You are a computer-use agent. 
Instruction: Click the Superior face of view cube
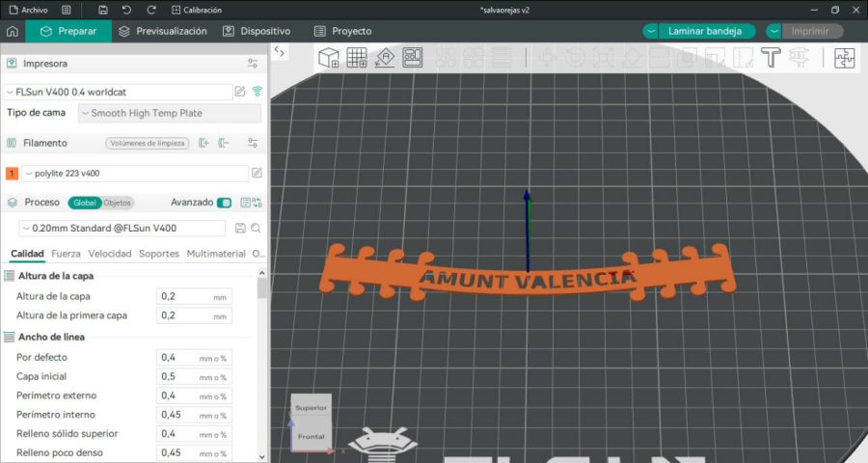tap(312, 406)
